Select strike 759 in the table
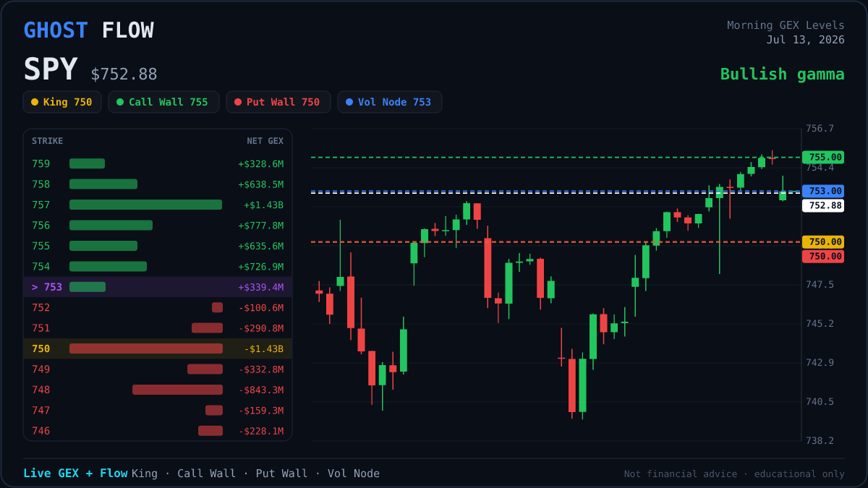The height and width of the screenshot is (488, 868). (x=41, y=164)
